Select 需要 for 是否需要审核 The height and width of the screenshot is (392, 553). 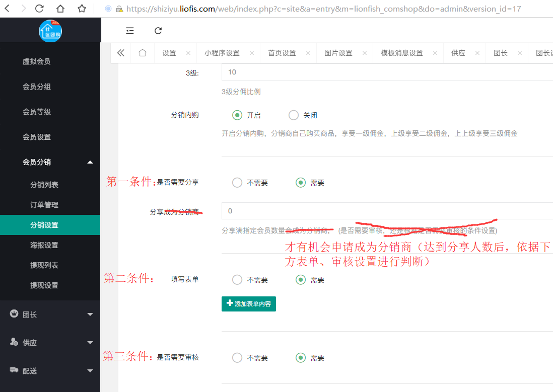click(301, 358)
